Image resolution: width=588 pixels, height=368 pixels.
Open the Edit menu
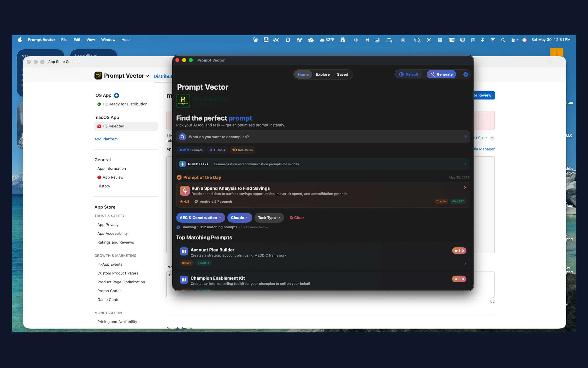click(x=77, y=40)
